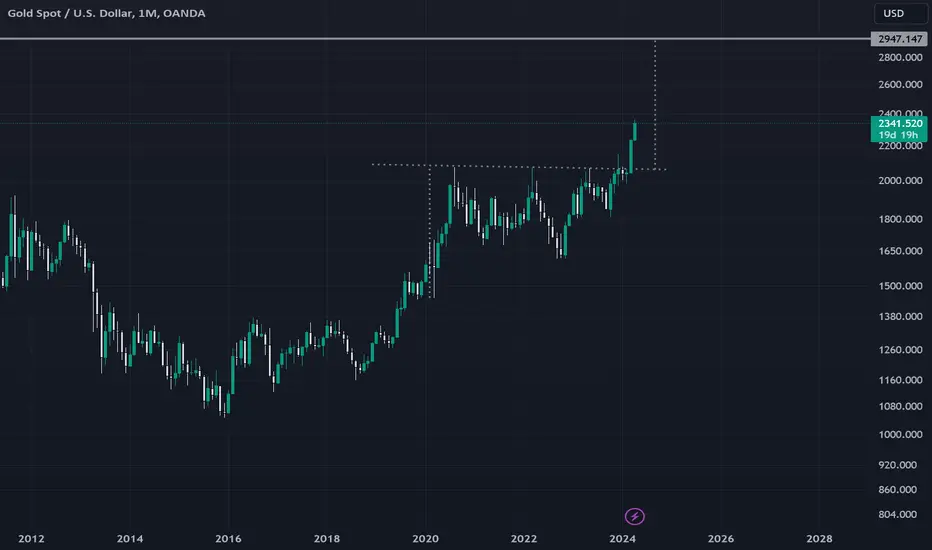Click the 2016 label on time axis
The width and height of the screenshot is (932, 550).
(x=228, y=539)
